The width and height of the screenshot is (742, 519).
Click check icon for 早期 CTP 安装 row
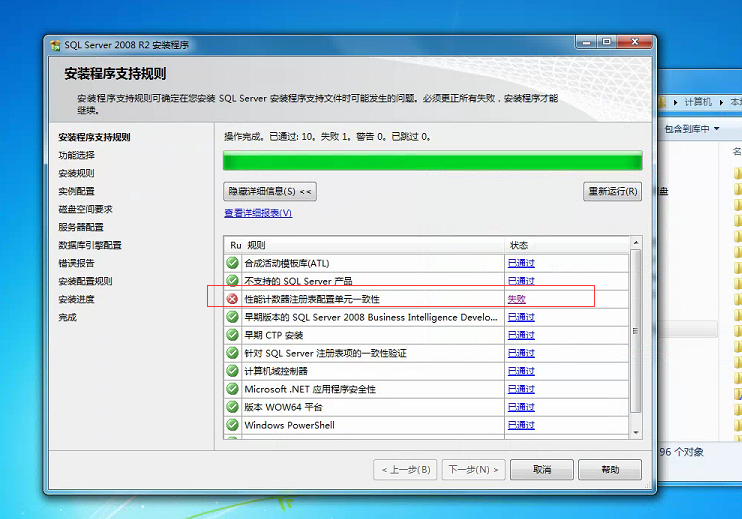(232, 334)
